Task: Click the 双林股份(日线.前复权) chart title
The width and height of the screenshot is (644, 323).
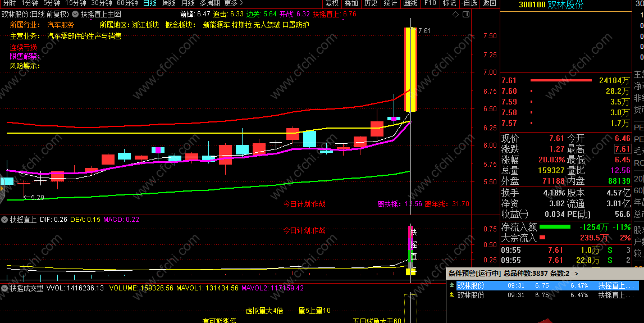Action: [x=35, y=15]
